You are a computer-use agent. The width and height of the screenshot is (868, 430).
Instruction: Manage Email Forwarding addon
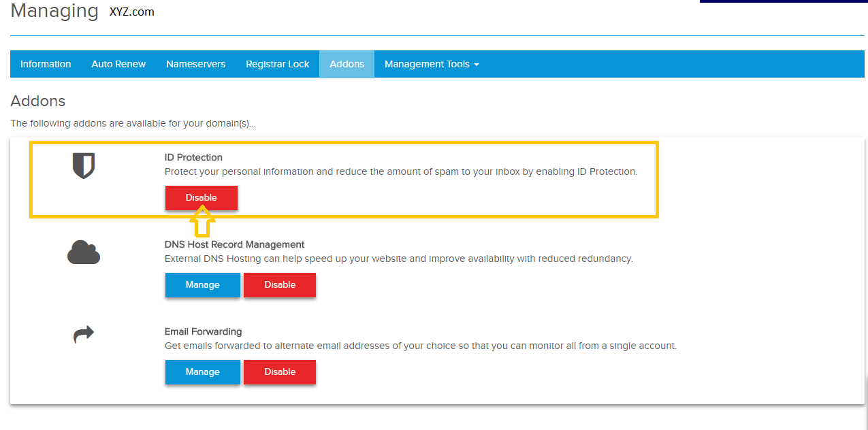click(x=203, y=372)
